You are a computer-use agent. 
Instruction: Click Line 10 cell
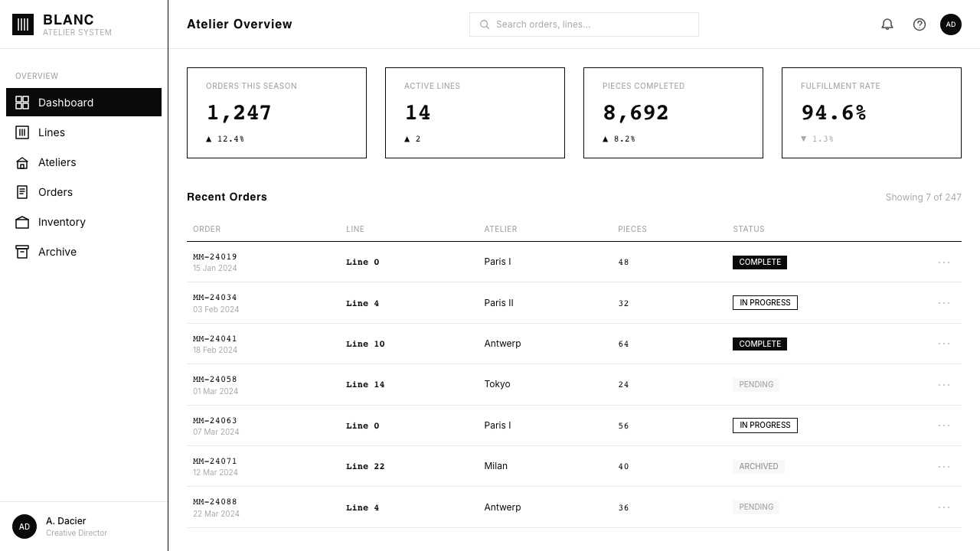[365, 344]
